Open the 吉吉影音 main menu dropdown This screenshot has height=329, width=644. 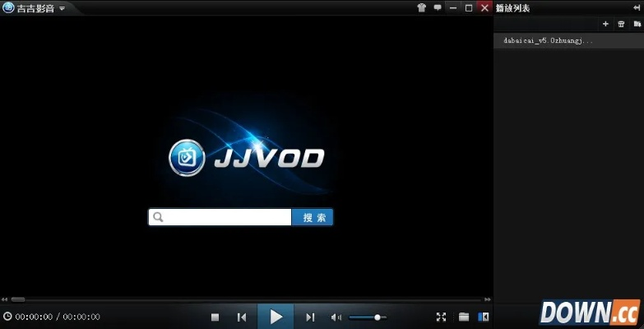tap(62, 8)
